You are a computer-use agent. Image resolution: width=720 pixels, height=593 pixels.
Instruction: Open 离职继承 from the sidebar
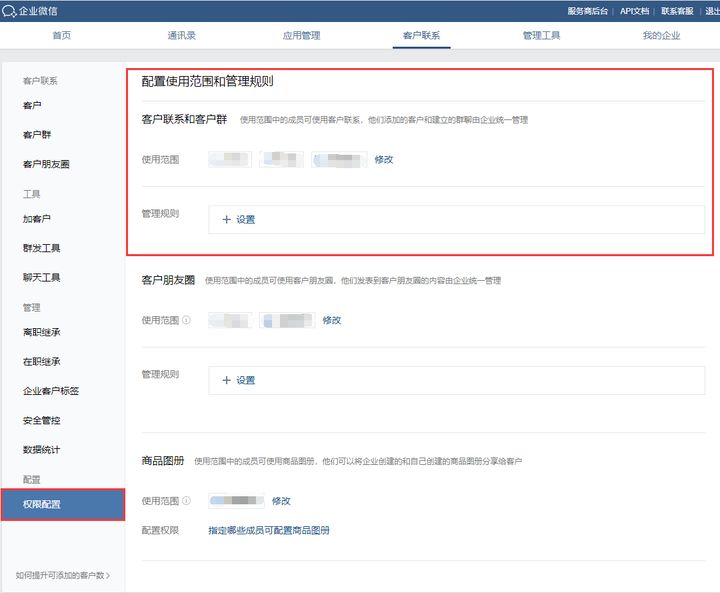pyautogui.click(x=42, y=332)
